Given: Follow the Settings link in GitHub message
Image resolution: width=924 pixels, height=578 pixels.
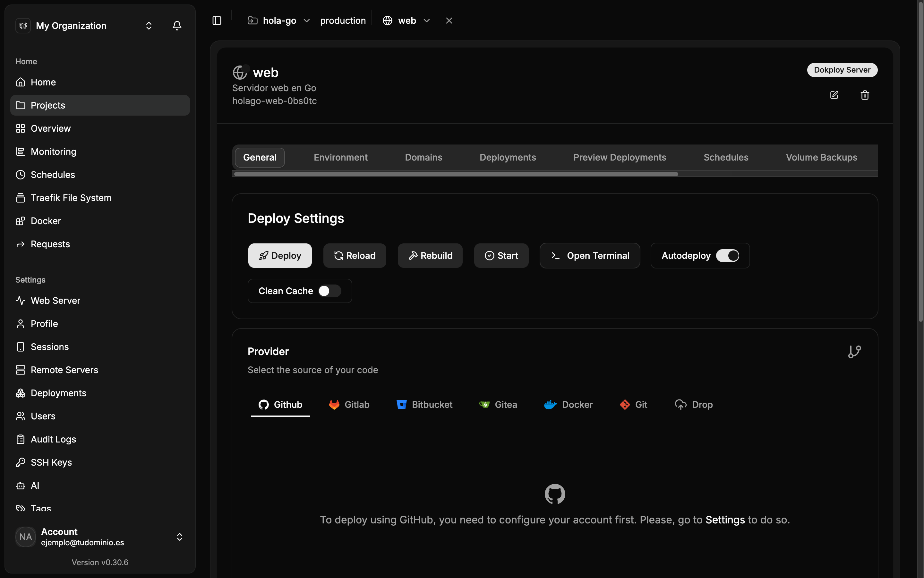Looking at the screenshot, I should click(725, 520).
